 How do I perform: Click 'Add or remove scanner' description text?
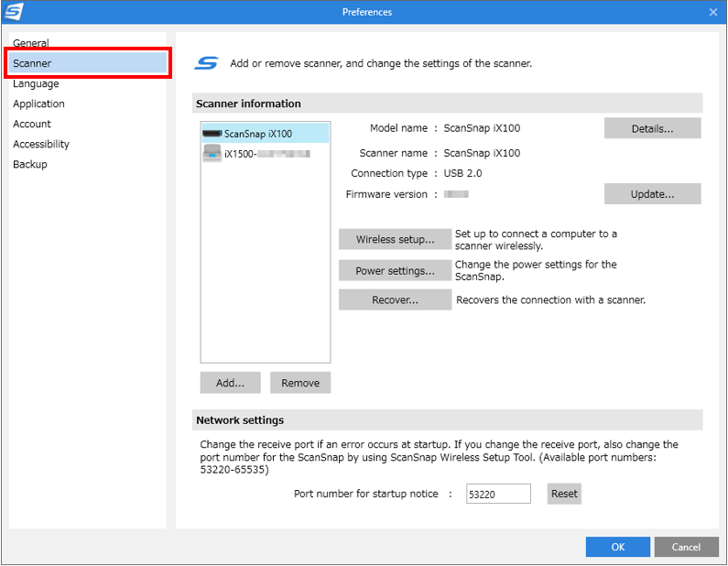(x=381, y=63)
